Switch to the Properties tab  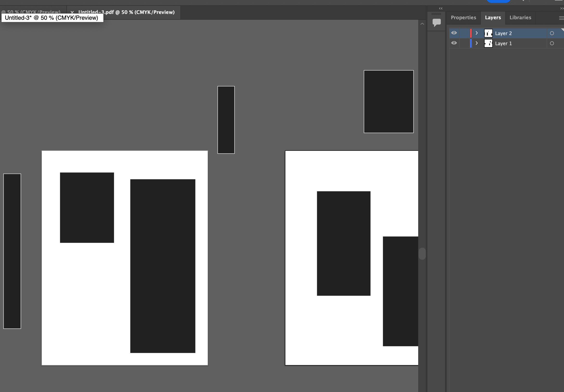tap(463, 18)
